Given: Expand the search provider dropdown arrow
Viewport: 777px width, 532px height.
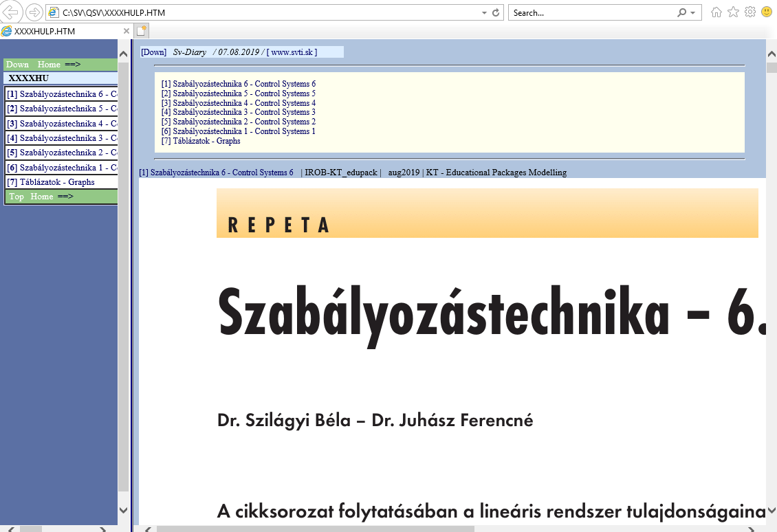Looking at the screenshot, I should click(x=692, y=12).
